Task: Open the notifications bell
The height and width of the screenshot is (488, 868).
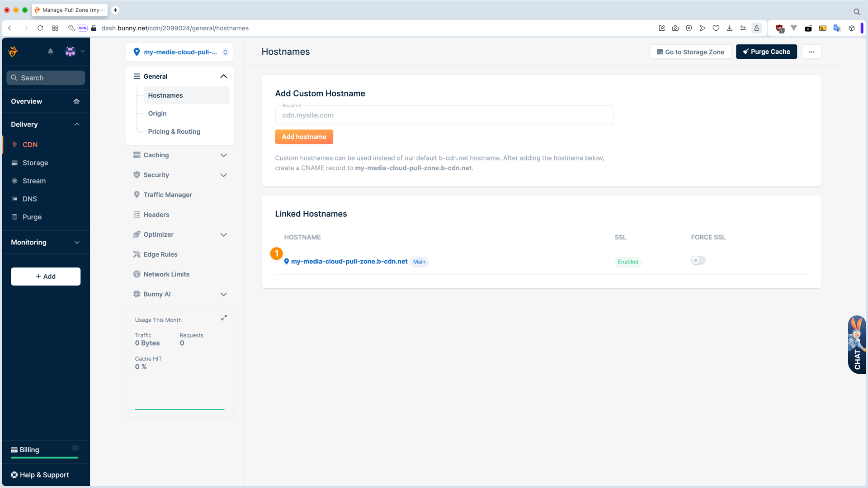Action: click(51, 52)
